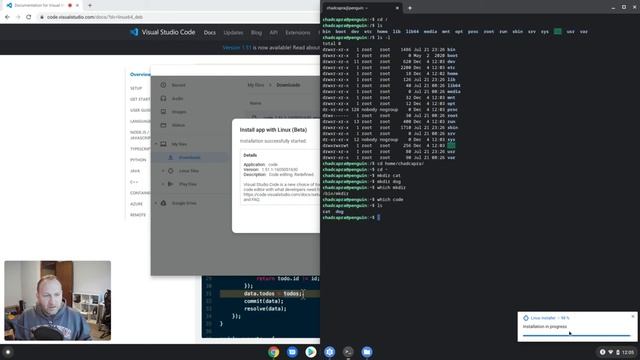Screen dimensions: 640x360
Task: Open the REMOTE docs sidebar section
Action: [138, 215]
